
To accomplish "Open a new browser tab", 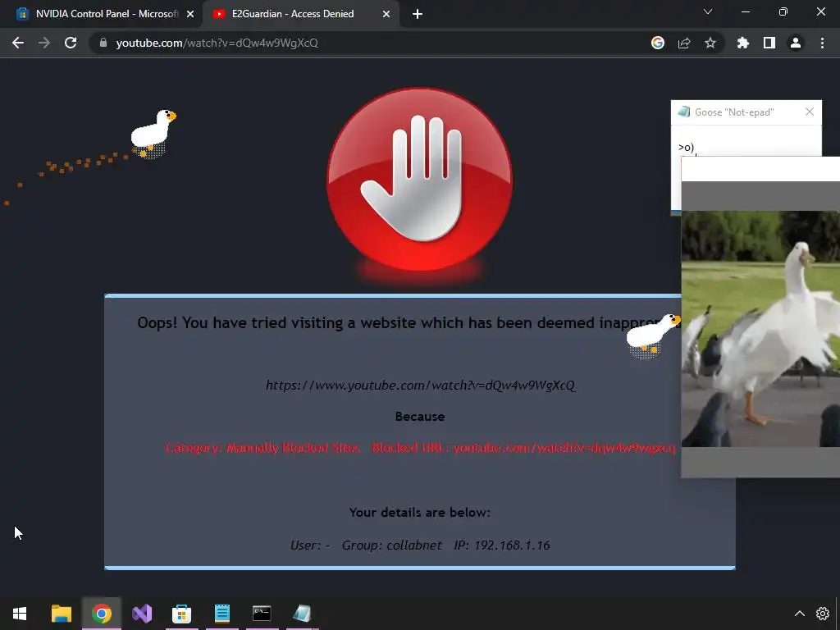I will (x=418, y=15).
